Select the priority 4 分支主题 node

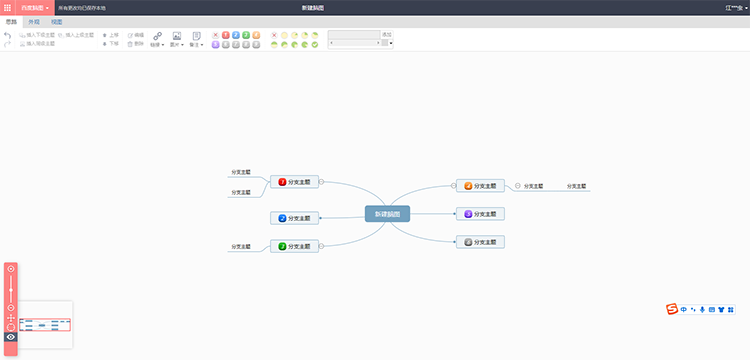pyautogui.click(x=480, y=185)
